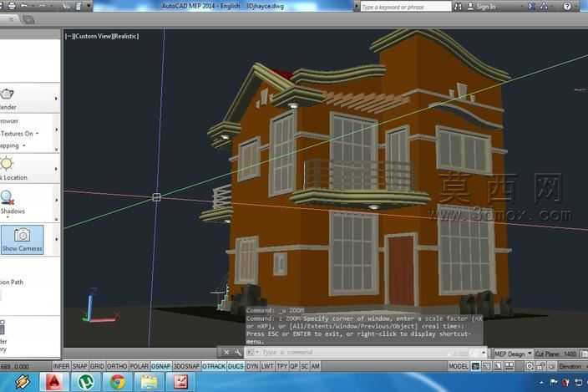
Task: Click the status bar lock toolbar icon
Action: pos(540,366)
